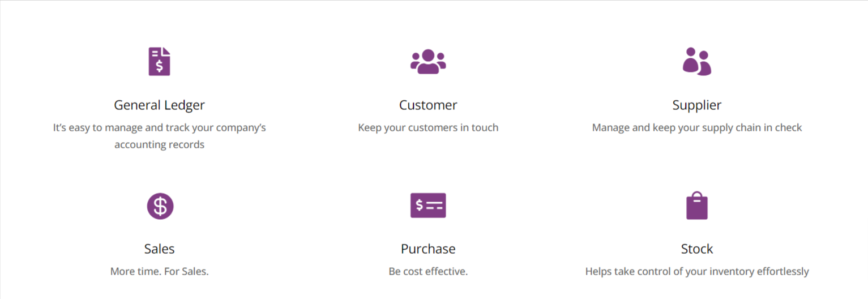Click the 'accounting records' text line
868x299 pixels.
click(x=159, y=144)
